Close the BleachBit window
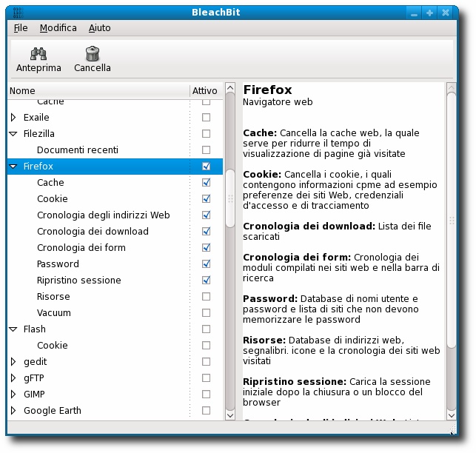 pyautogui.click(x=446, y=13)
